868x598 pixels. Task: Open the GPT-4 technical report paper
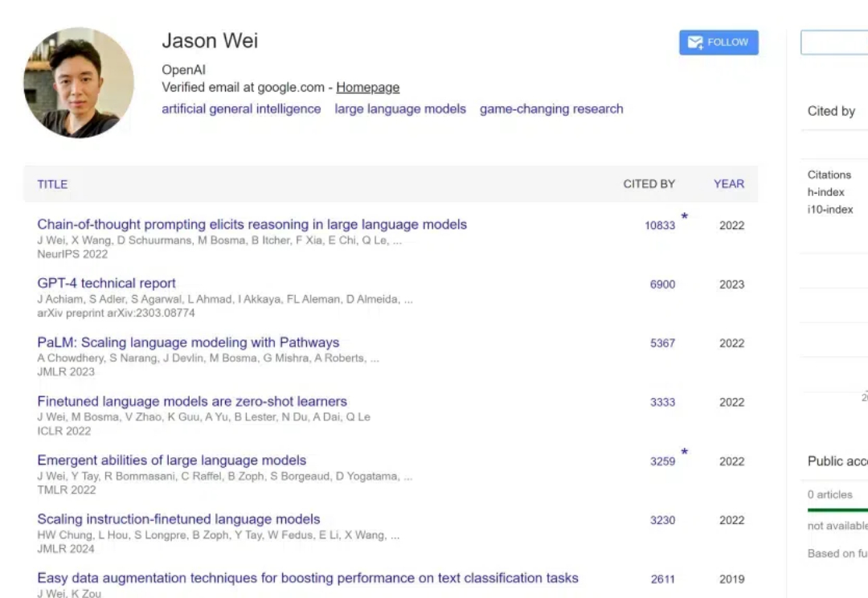[106, 283]
